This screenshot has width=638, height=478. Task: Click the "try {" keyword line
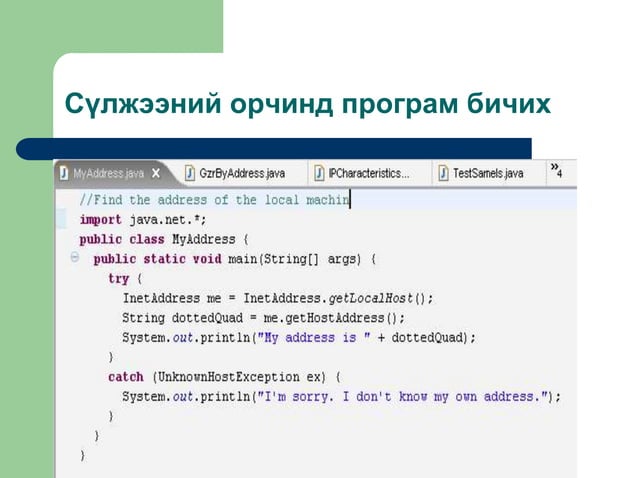tap(125, 279)
